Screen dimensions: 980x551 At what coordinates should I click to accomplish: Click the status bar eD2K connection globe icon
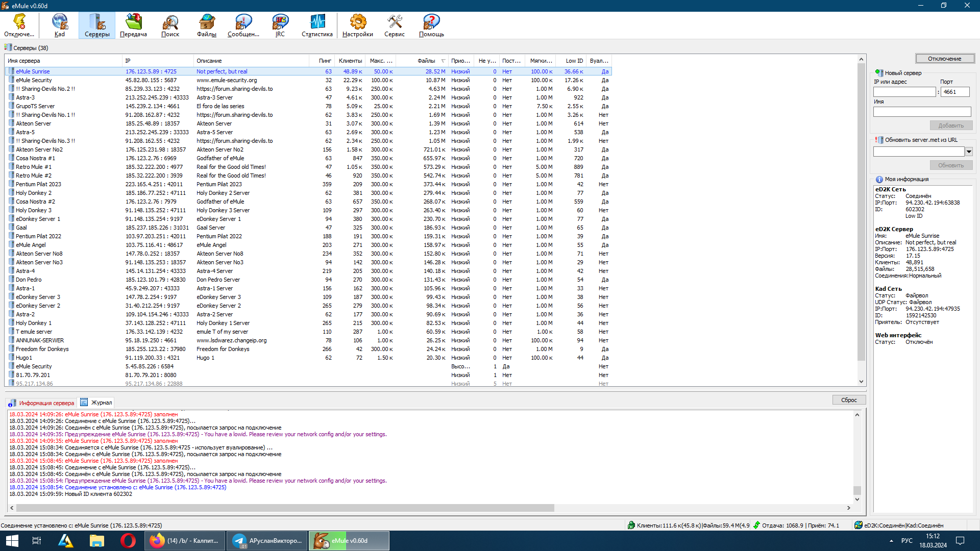pos(858,525)
